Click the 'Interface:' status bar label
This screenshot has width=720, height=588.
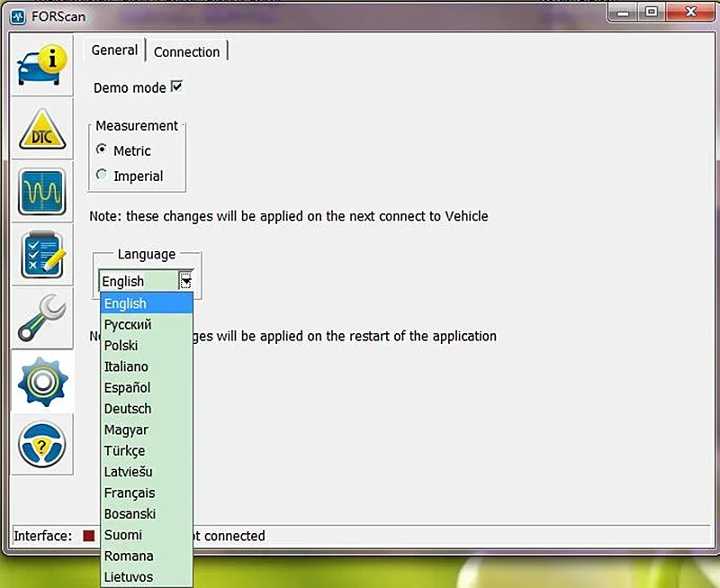[42, 536]
